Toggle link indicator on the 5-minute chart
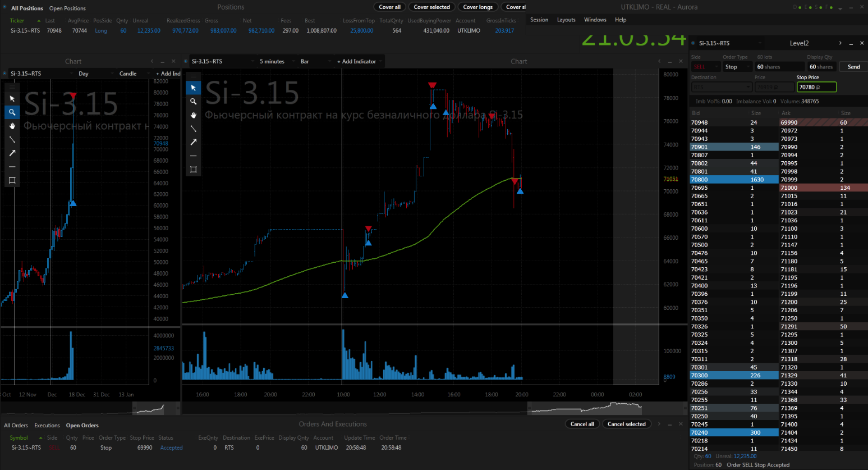 coord(187,61)
